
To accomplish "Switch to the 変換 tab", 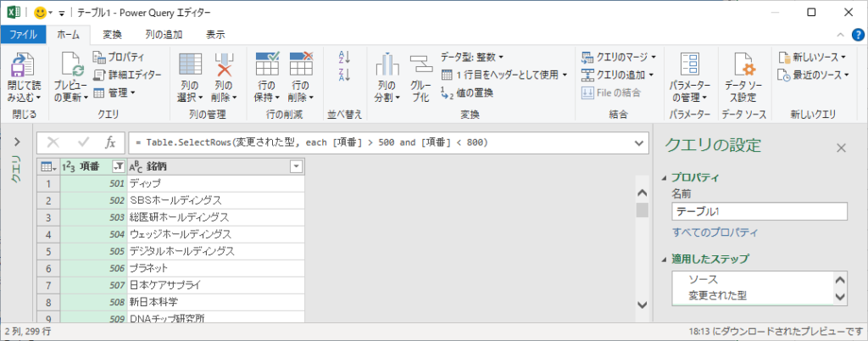I will point(113,34).
